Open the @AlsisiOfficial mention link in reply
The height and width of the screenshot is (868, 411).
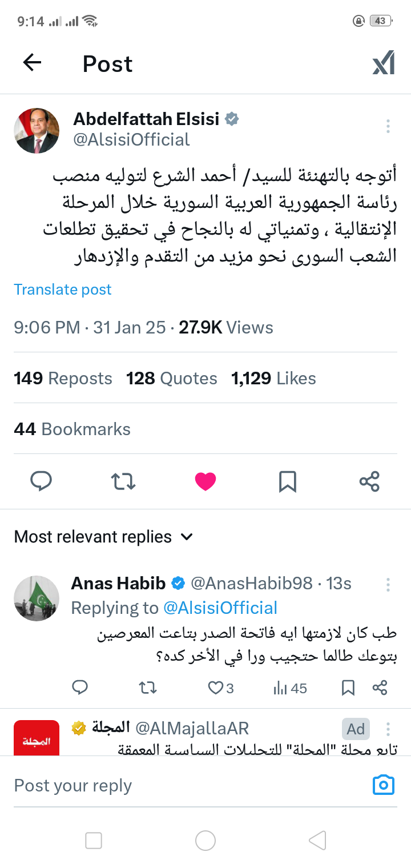(x=220, y=608)
